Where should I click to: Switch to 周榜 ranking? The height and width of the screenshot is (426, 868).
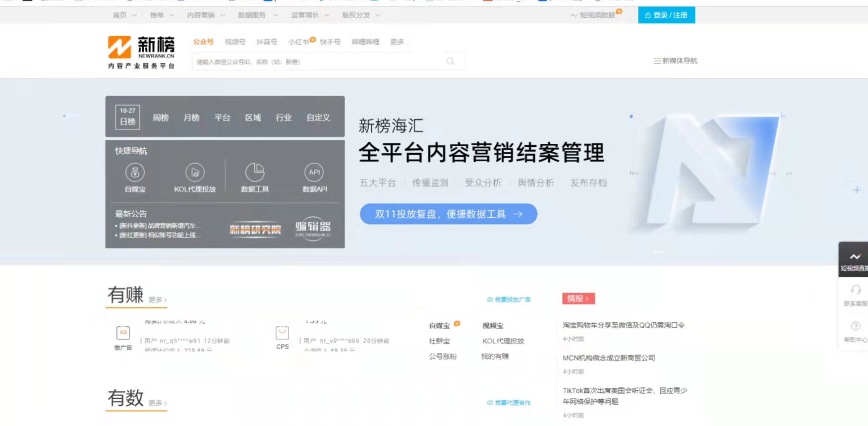coord(161,118)
